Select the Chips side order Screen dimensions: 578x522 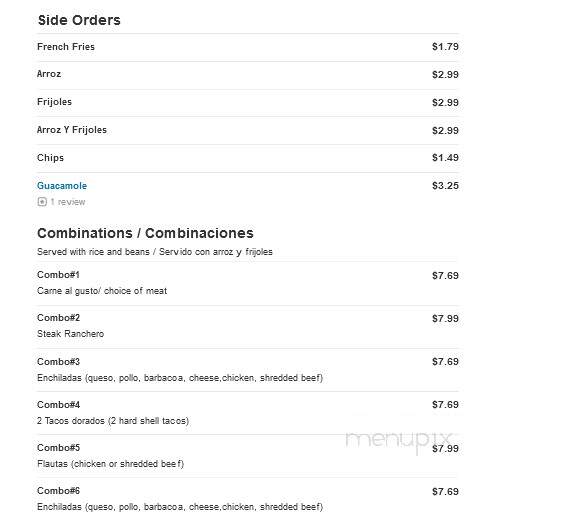(x=248, y=158)
